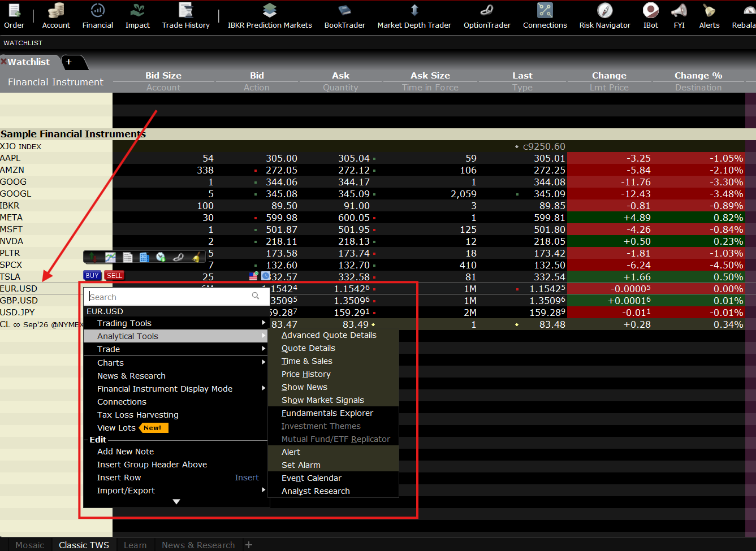Expand the Charts submenu
Screen dimensions: 756x551
(x=175, y=363)
